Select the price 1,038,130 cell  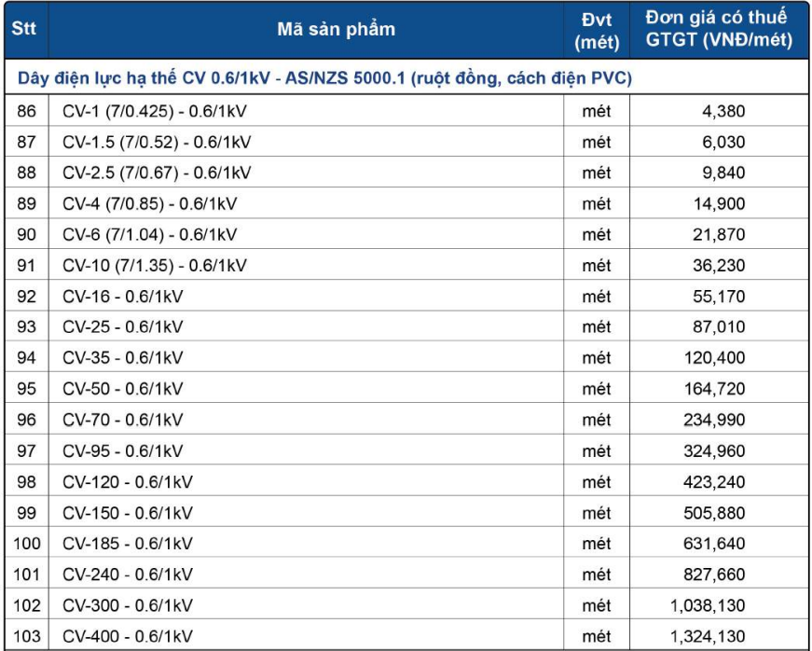pos(708,605)
